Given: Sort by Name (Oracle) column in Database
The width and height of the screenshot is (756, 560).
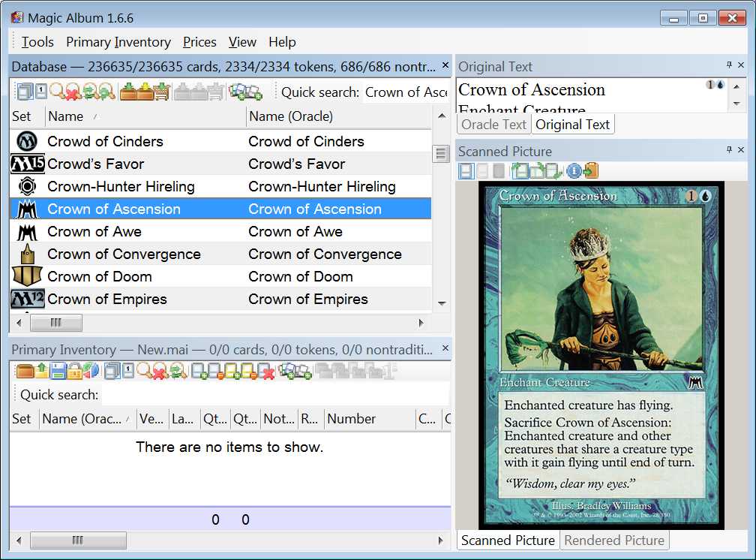Looking at the screenshot, I should (338, 116).
